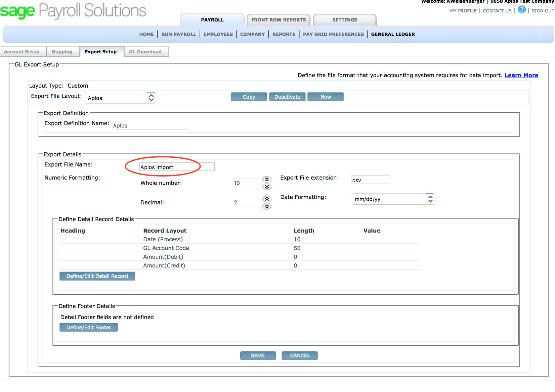Focus the Whole number input field

pos(246,183)
